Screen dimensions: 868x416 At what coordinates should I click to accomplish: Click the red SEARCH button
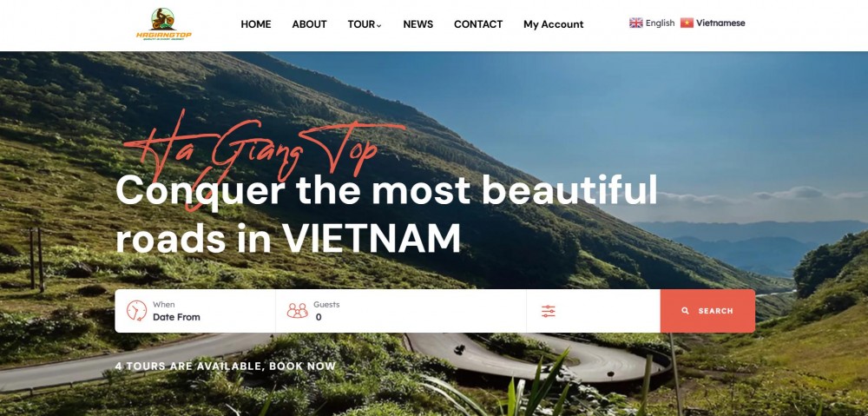pyautogui.click(x=707, y=311)
